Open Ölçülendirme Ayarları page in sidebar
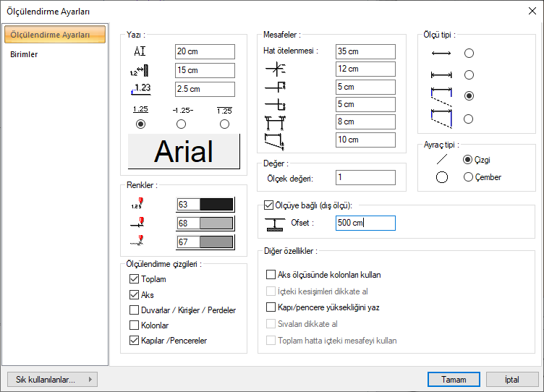544x392 pixels. click(50, 35)
